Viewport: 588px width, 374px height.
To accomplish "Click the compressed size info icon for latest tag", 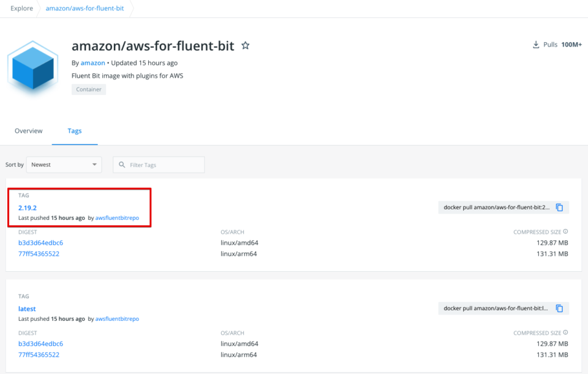I will click(x=565, y=332).
